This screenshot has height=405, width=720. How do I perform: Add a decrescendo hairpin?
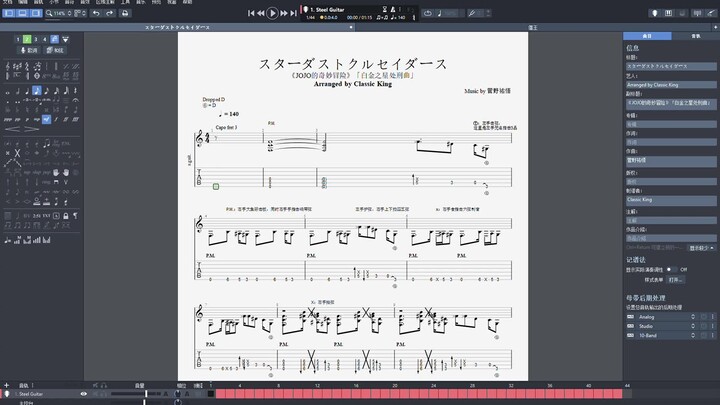pyautogui.click(x=31, y=129)
